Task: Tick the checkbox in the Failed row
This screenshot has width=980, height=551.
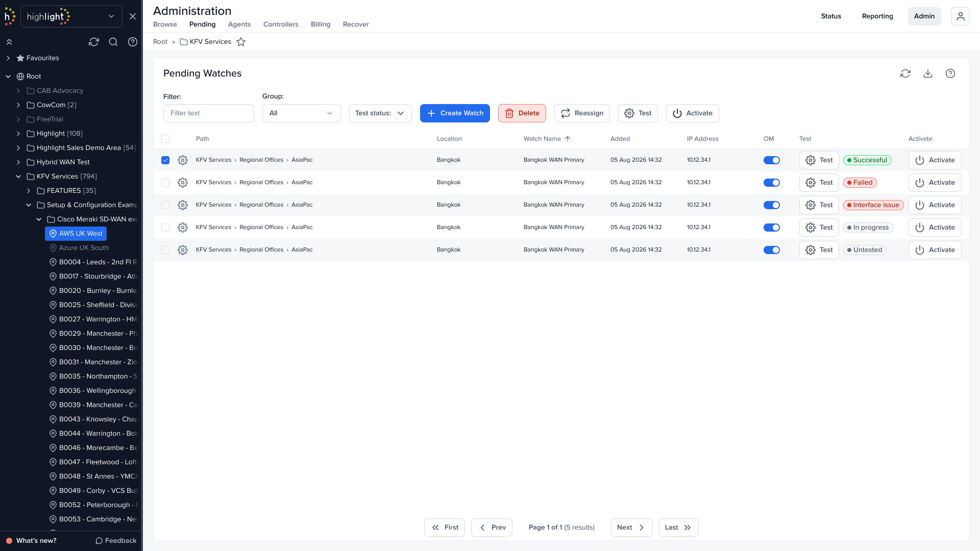Action: tap(165, 183)
